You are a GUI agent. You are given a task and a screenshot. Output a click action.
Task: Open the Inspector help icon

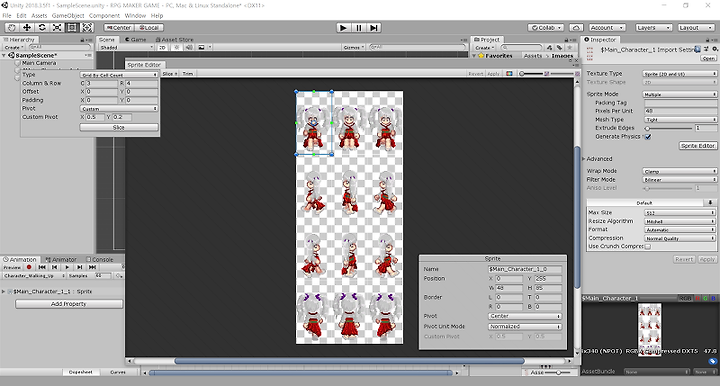(x=698, y=49)
